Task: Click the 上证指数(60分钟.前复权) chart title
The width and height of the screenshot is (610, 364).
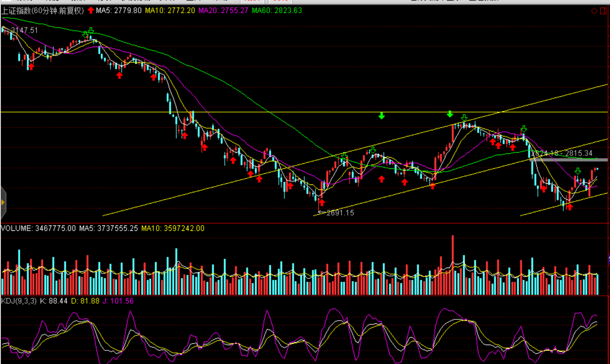Action: [43, 11]
